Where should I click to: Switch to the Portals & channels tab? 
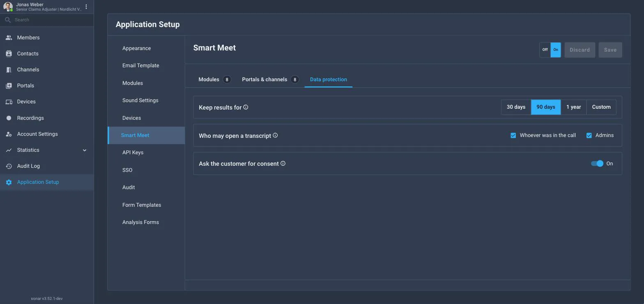click(x=270, y=80)
